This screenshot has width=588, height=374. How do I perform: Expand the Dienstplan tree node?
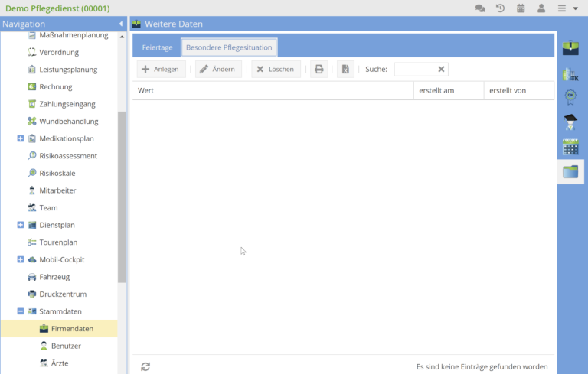pyautogui.click(x=21, y=225)
